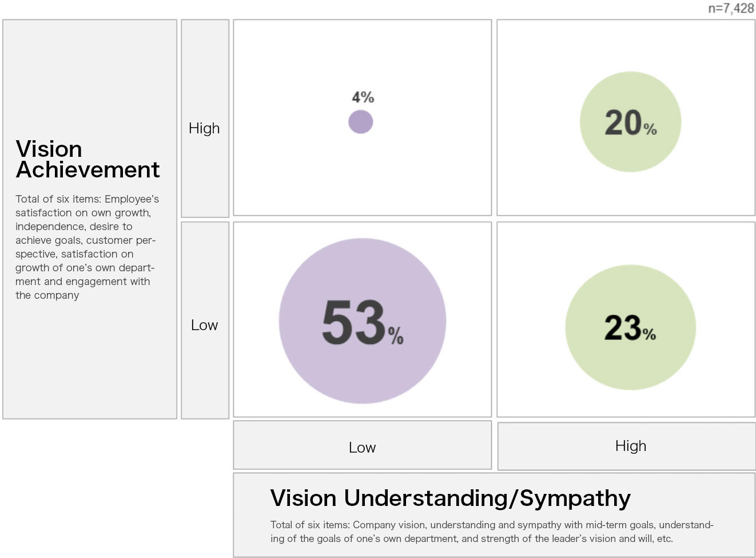Click the Vision Achievement heading
The height and width of the screenshot is (558, 756).
click(87, 159)
